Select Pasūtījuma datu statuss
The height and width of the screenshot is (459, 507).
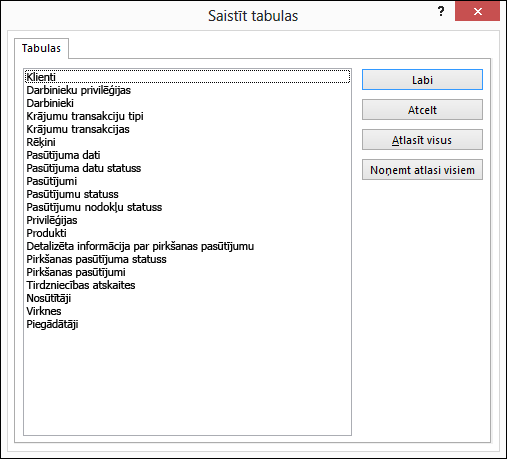[x=188, y=168]
